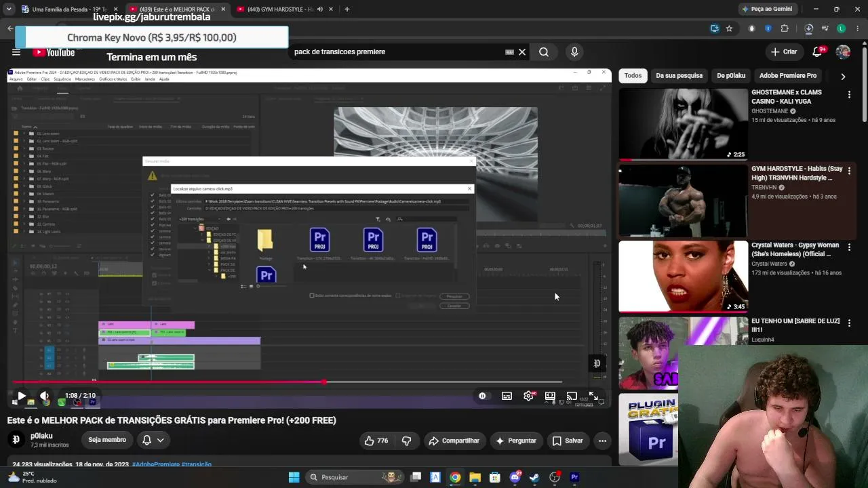This screenshot has width=868, height=488.
Task: Click #AdobePremiere hashtag link
Action: [x=155, y=465]
